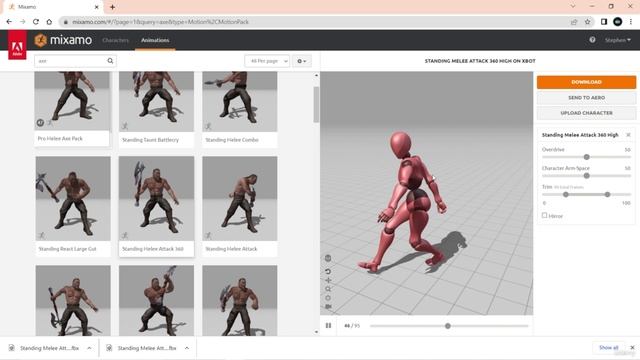The height and width of the screenshot is (360, 640).
Task: Click running figure icon on Standing Melee Combo
Action: point(208,126)
